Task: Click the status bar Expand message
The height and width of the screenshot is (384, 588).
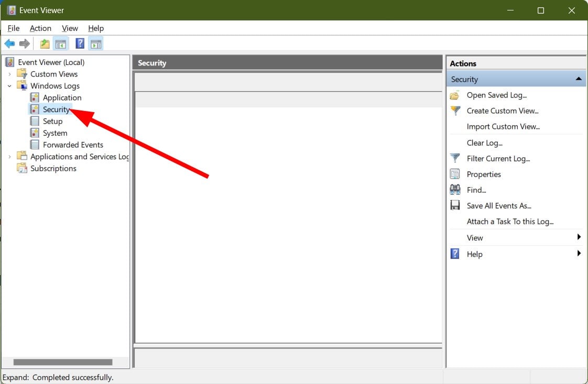Action: click(x=58, y=377)
